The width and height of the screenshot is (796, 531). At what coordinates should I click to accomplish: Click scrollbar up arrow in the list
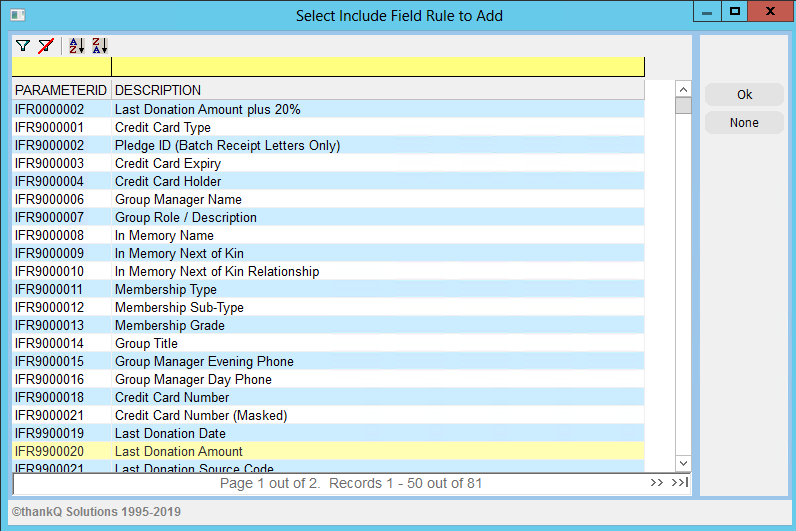pyautogui.click(x=683, y=89)
